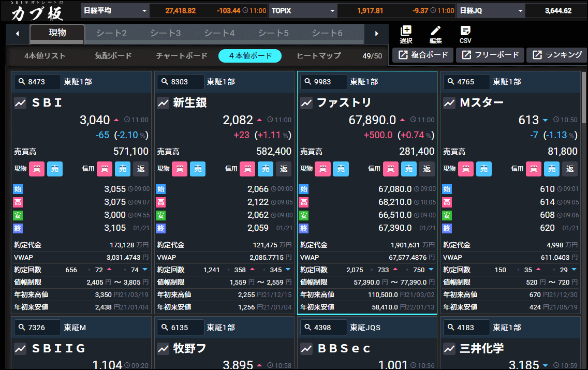Open the 日経JQ index dropdown

click(x=491, y=10)
